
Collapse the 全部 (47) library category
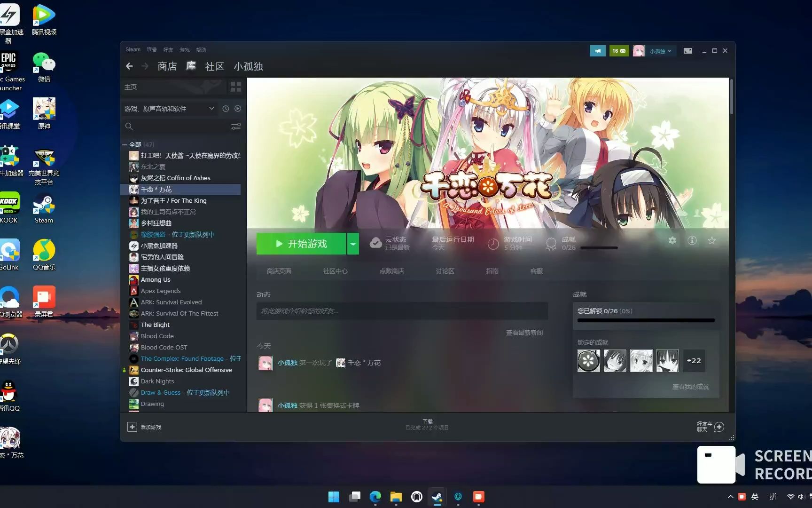pos(125,145)
